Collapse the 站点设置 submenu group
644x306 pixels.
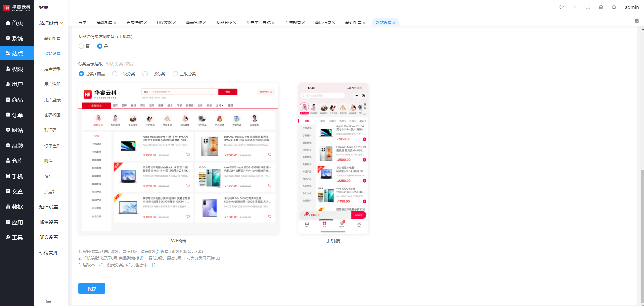[51, 23]
